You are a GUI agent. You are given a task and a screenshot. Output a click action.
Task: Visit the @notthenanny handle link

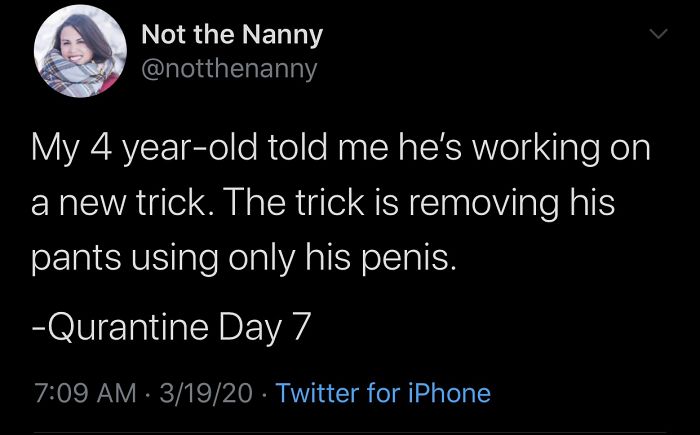point(229,68)
